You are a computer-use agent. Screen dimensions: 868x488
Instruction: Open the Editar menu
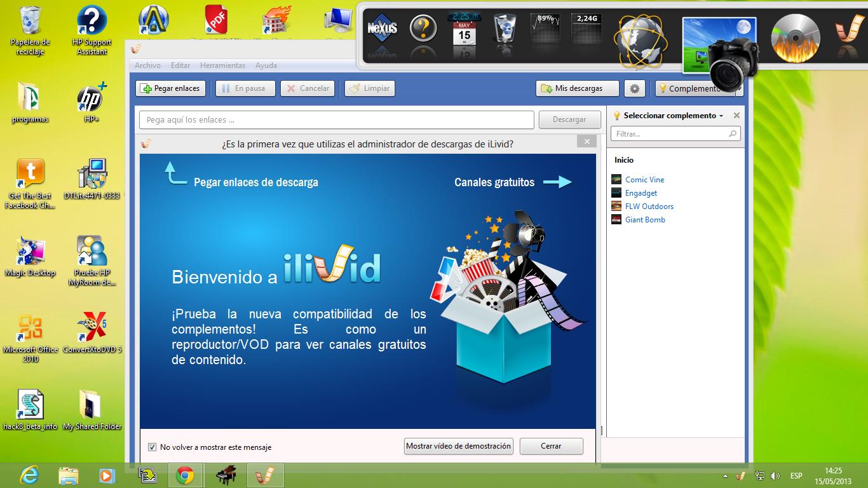click(x=180, y=65)
